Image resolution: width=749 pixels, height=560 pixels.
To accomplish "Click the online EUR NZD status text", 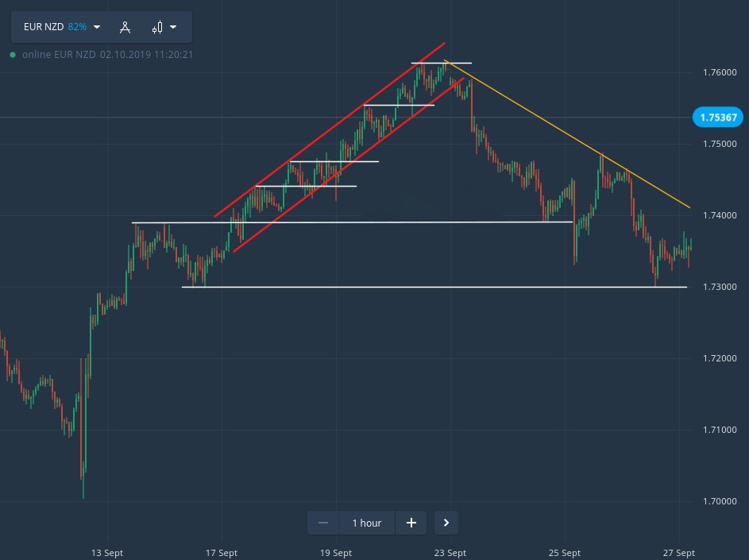I will pyautogui.click(x=107, y=55).
